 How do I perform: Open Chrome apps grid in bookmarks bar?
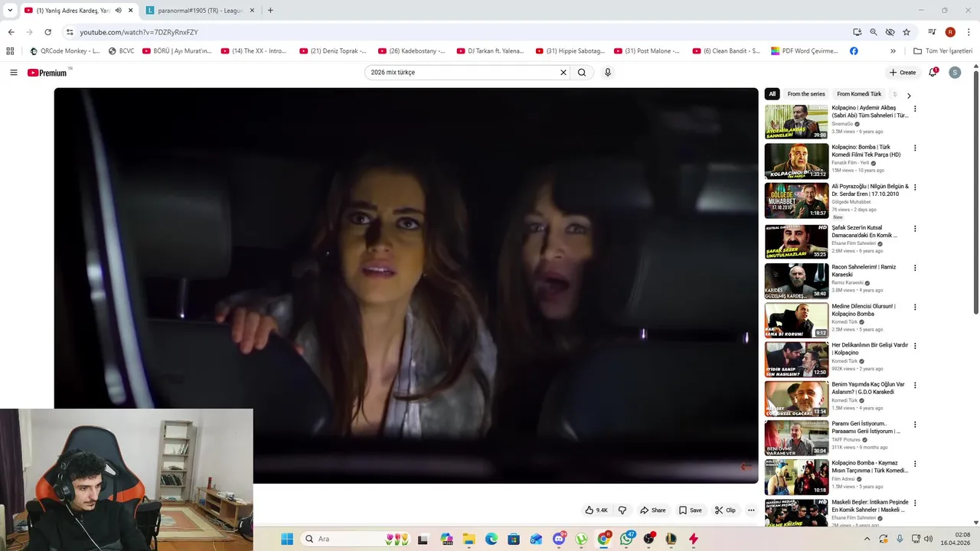10,51
